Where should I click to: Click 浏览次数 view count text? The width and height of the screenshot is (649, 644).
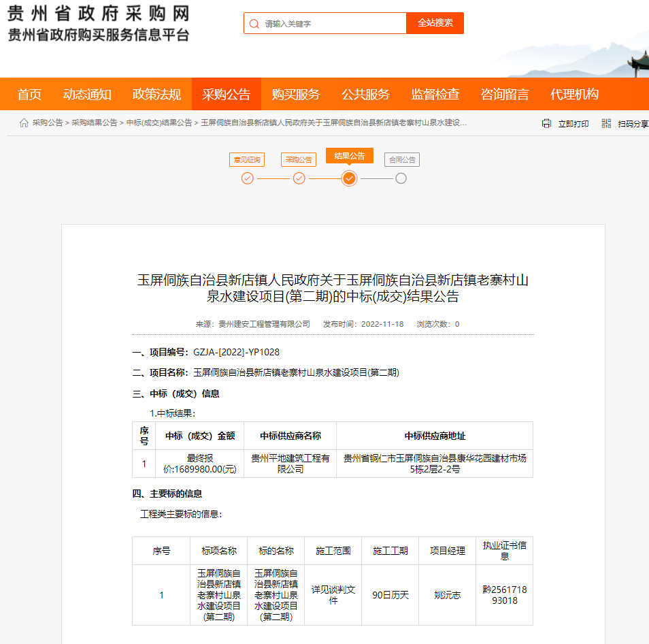pos(438,324)
